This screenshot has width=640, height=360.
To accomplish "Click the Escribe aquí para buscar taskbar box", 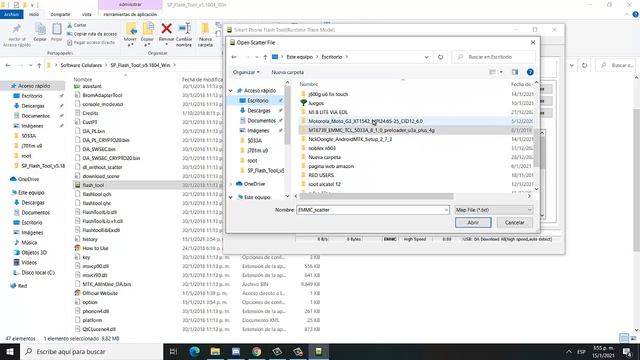I will tap(91, 351).
